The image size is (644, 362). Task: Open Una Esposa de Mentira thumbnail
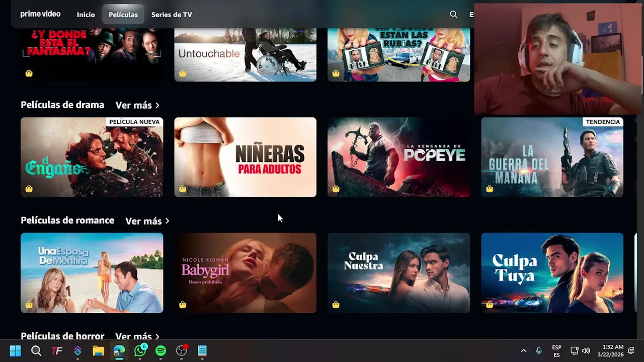(x=92, y=273)
